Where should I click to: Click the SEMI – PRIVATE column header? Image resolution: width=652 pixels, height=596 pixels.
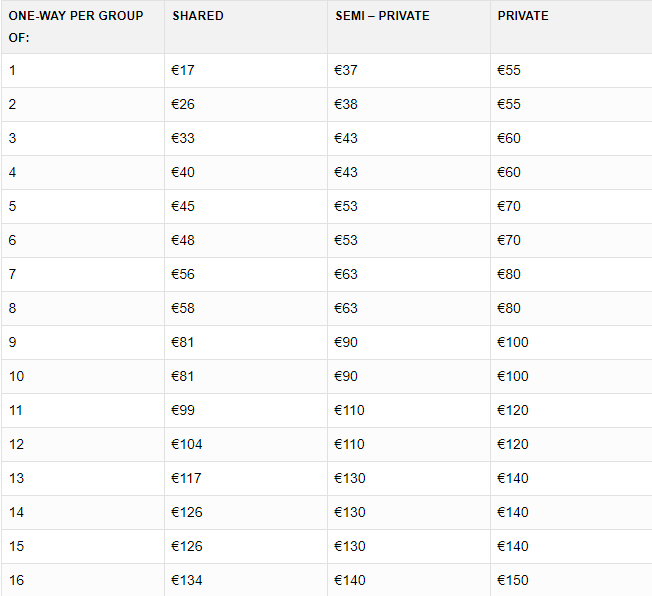point(382,16)
